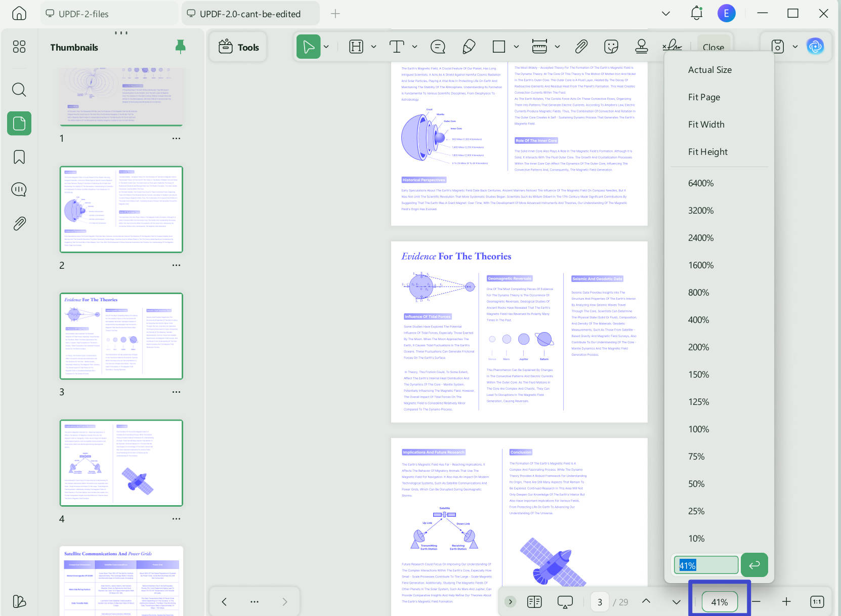Select the cursor selection tool

click(308, 47)
